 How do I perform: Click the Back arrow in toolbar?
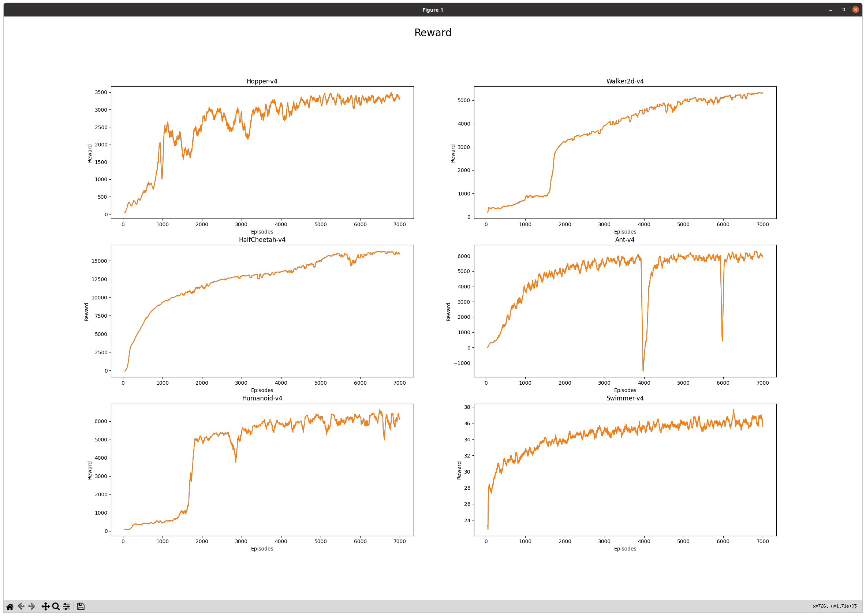pyautogui.click(x=21, y=606)
